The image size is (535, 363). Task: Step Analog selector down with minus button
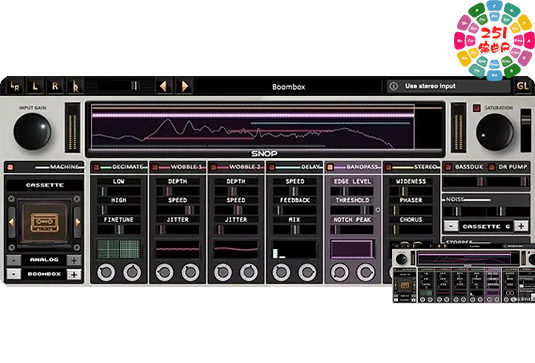[14, 260]
